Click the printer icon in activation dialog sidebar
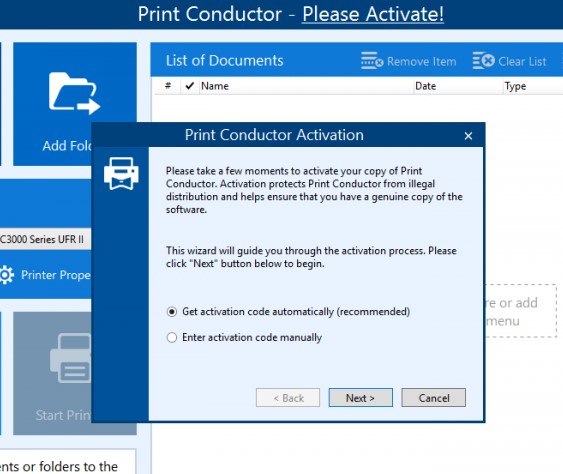This screenshot has height=474, width=563. [121, 173]
